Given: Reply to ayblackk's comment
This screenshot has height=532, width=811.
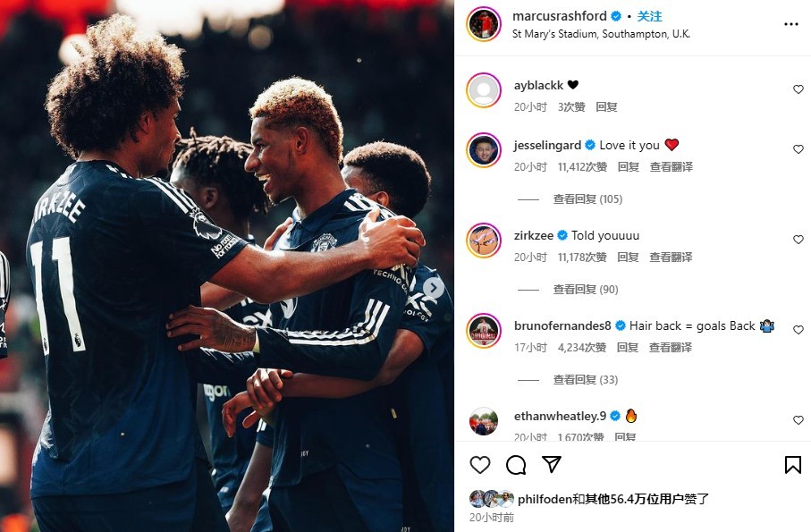Looking at the screenshot, I should (x=606, y=107).
